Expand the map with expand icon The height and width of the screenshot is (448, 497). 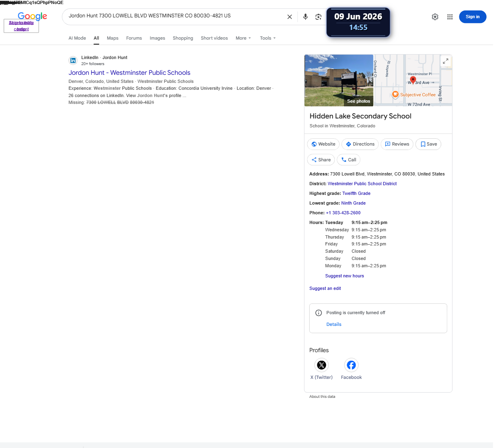point(445,61)
